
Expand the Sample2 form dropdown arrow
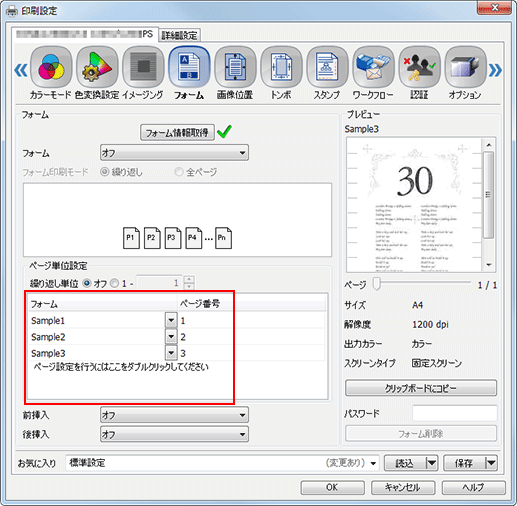(171, 337)
